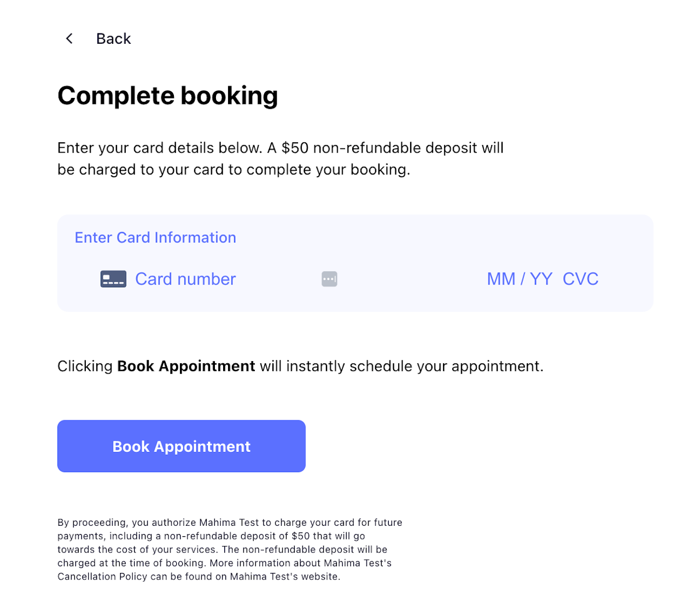Click the Enter Card Information label
The image size is (700, 615).
[x=155, y=237]
